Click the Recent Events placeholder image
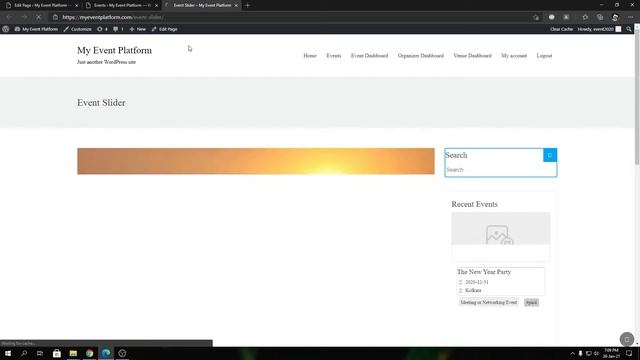640x360 pixels. click(x=500, y=229)
